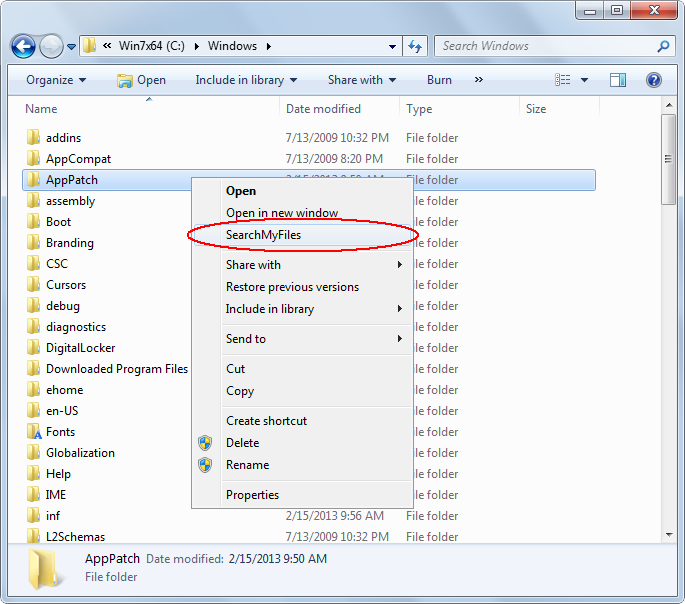
Task: Open Include in library context submenu
Action: [302, 309]
